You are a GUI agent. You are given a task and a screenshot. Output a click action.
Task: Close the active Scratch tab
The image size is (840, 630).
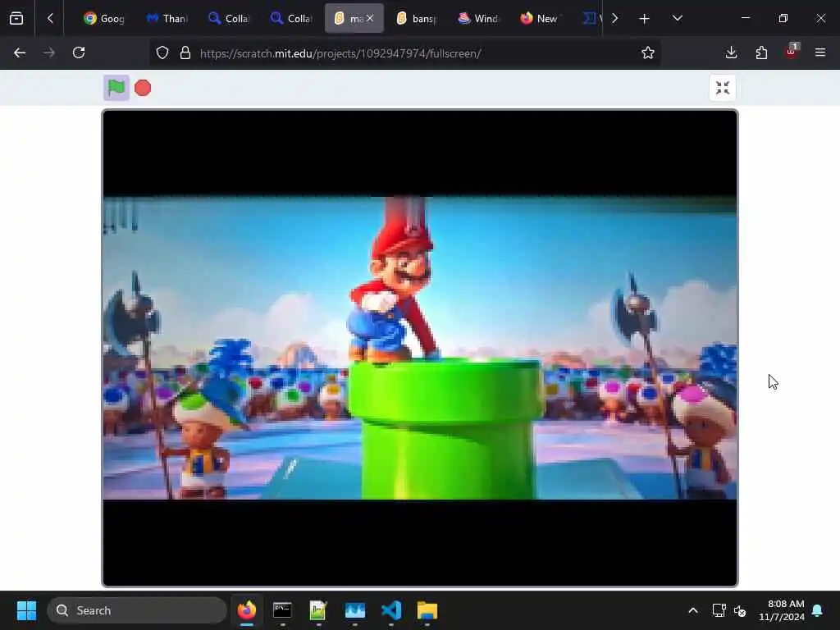pyautogui.click(x=370, y=18)
